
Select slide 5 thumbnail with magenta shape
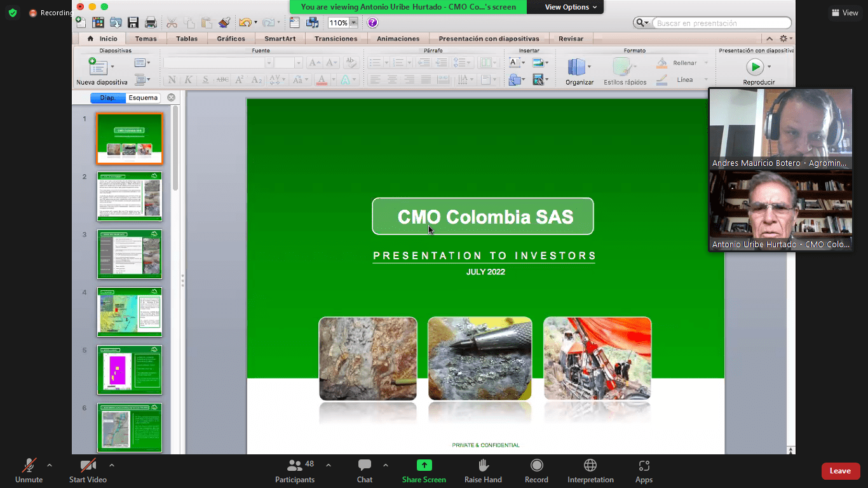point(130,370)
